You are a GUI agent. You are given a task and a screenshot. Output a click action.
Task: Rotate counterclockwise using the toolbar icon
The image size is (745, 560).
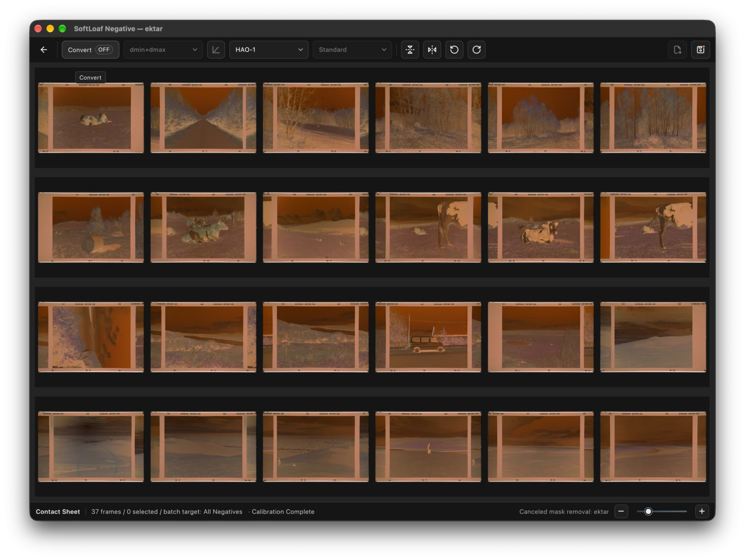coord(454,50)
